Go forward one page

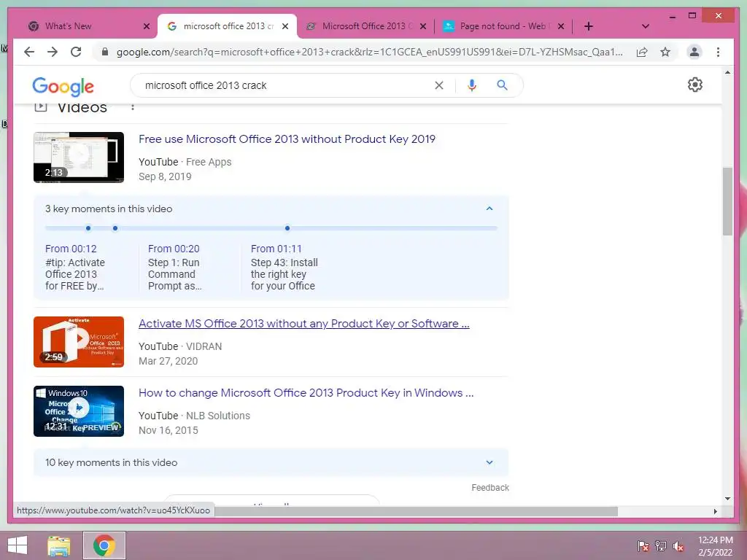coord(53,52)
